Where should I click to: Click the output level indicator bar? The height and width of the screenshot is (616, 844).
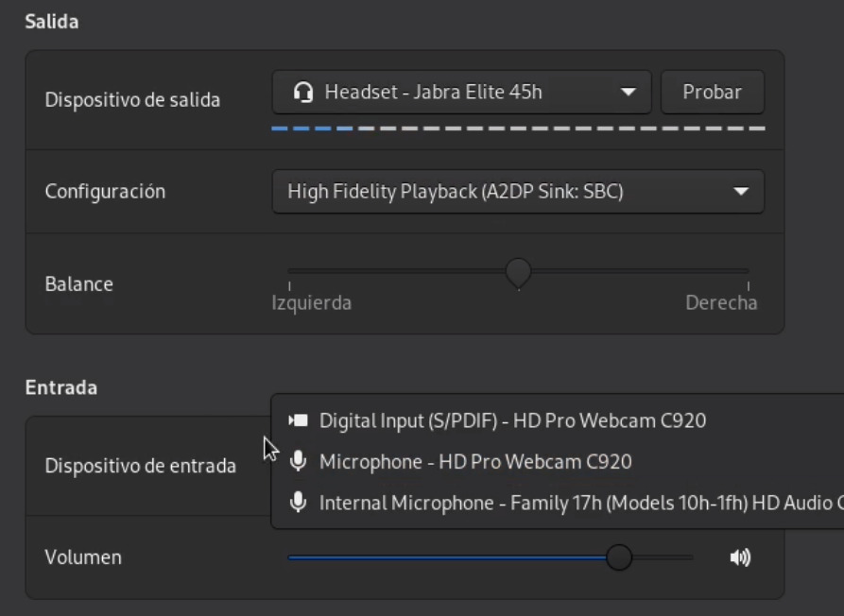point(518,128)
